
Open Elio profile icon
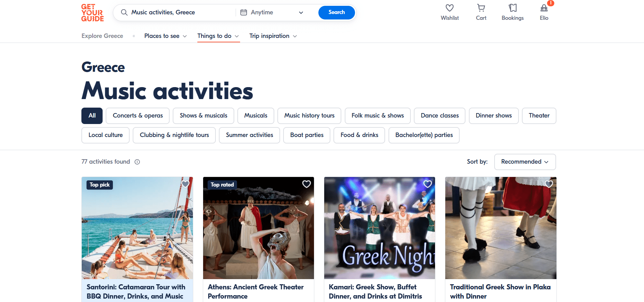(x=544, y=8)
